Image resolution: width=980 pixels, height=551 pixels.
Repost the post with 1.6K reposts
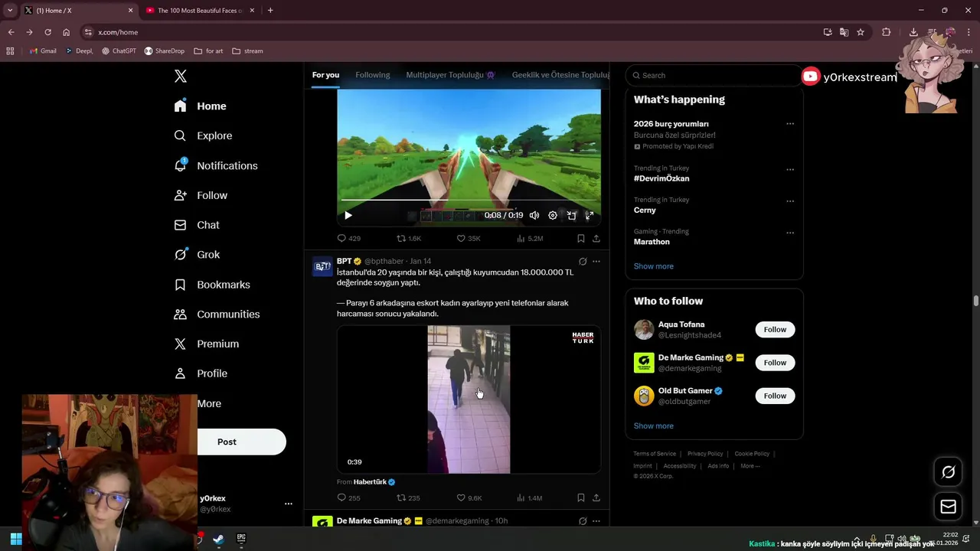(x=409, y=239)
